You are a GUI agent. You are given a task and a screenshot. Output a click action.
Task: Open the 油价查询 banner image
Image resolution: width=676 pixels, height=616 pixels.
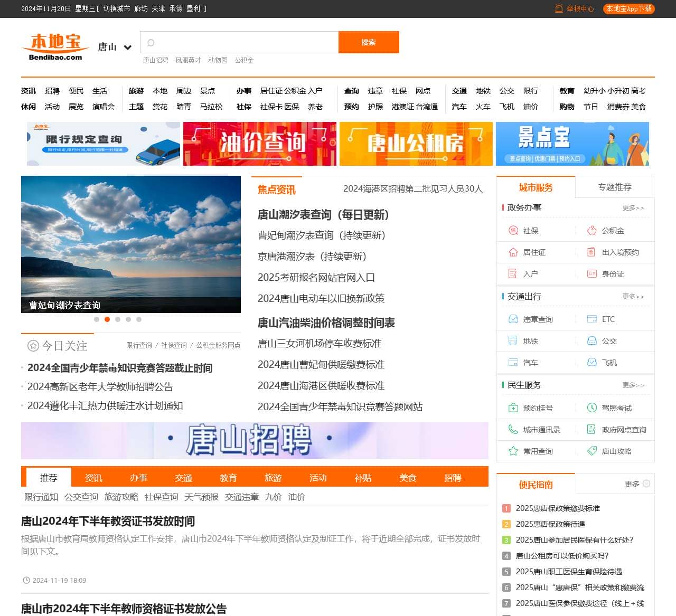pos(259,144)
